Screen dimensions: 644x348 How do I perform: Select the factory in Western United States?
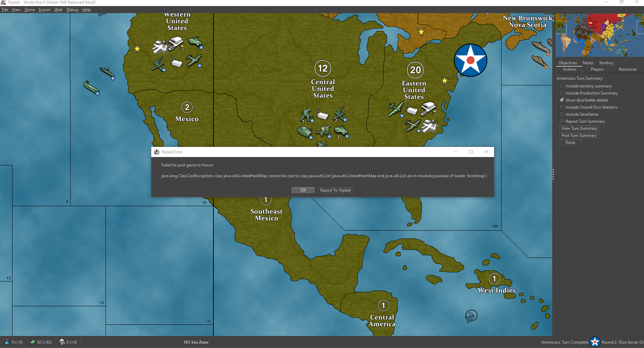[x=176, y=63]
